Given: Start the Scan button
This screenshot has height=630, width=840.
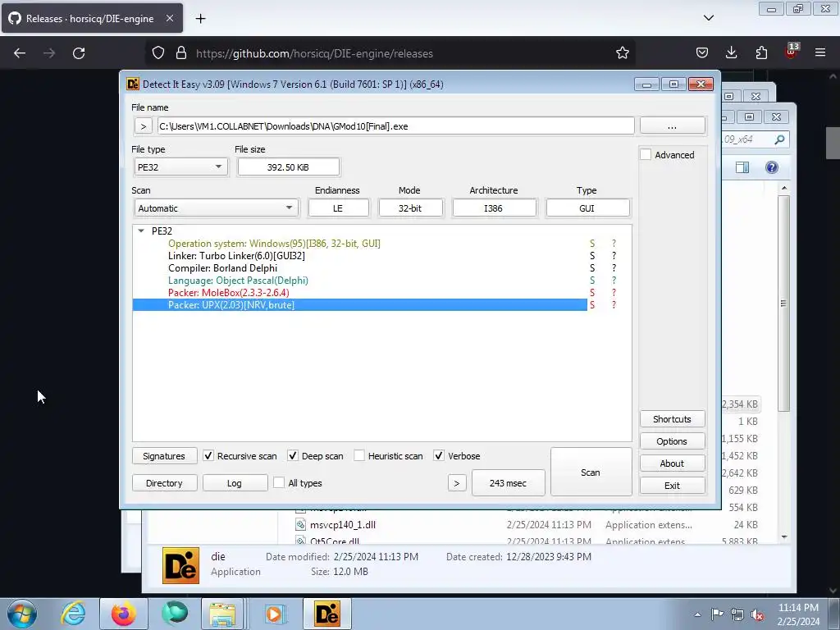Looking at the screenshot, I should point(591,472).
